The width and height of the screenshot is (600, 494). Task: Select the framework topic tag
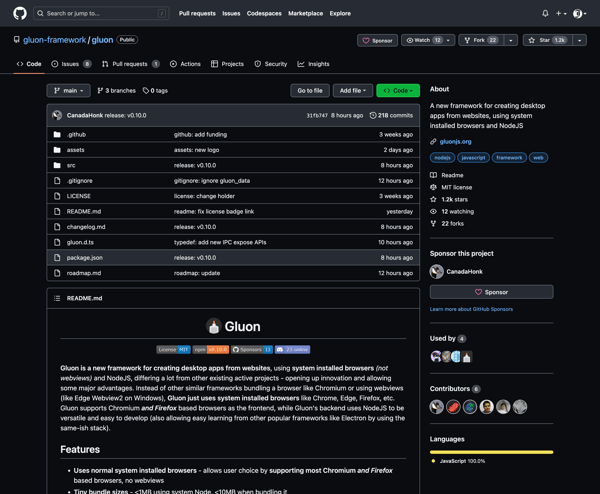(509, 158)
